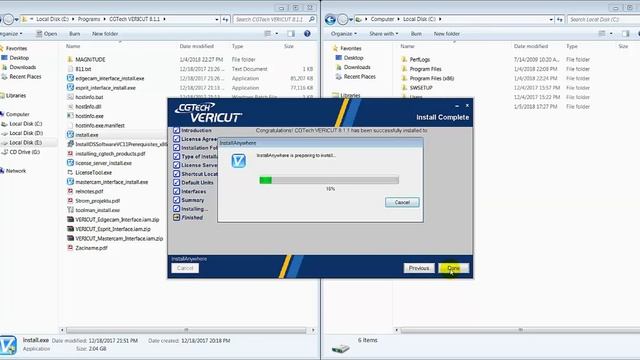This screenshot has width=640, height=360.
Task: Select the edgecam_interface_install.exe file icon
Action: [70, 78]
